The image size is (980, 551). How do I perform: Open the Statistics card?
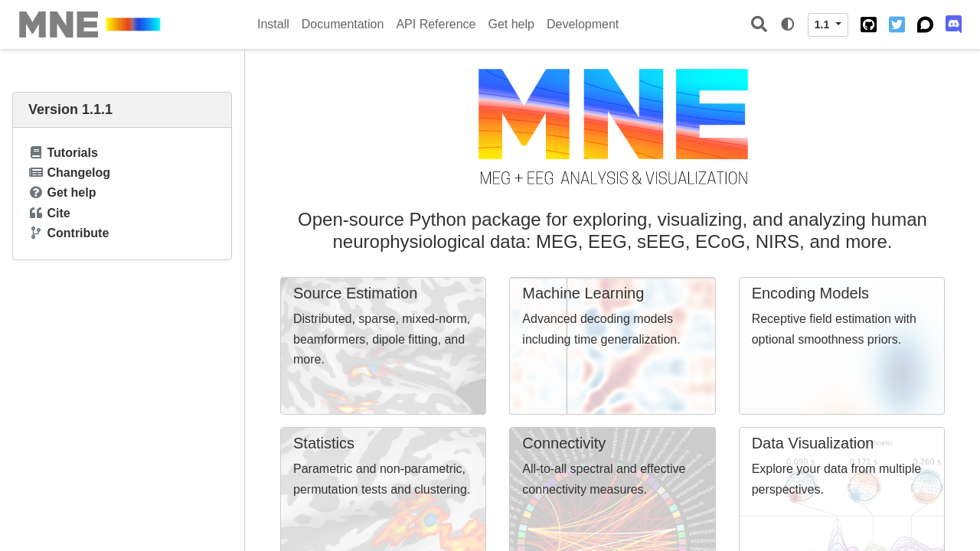tap(383, 489)
